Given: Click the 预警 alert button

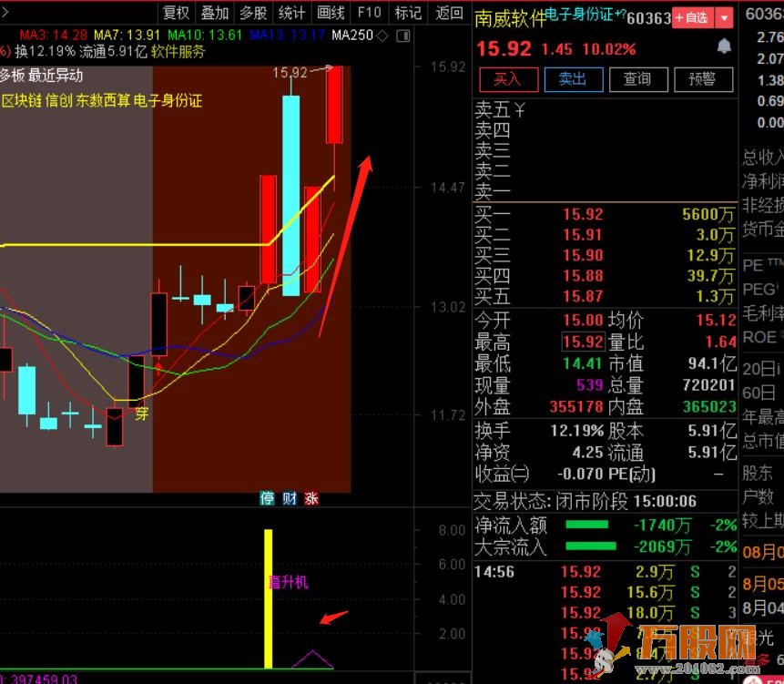Looking at the screenshot, I should coord(703,79).
